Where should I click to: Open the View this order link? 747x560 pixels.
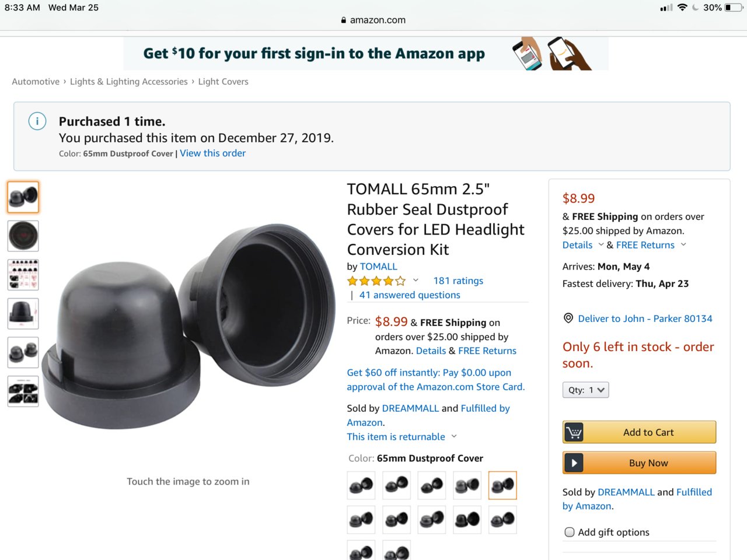coord(212,153)
